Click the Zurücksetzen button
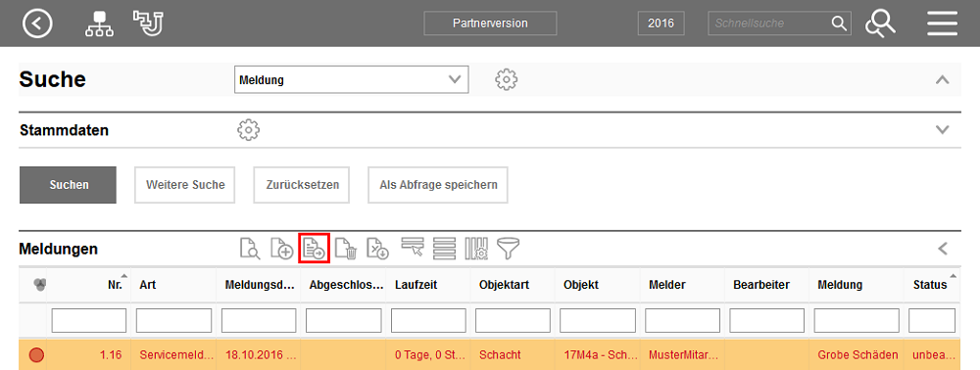The width and height of the screenshot is (980, 370). [x=301, y=185]
